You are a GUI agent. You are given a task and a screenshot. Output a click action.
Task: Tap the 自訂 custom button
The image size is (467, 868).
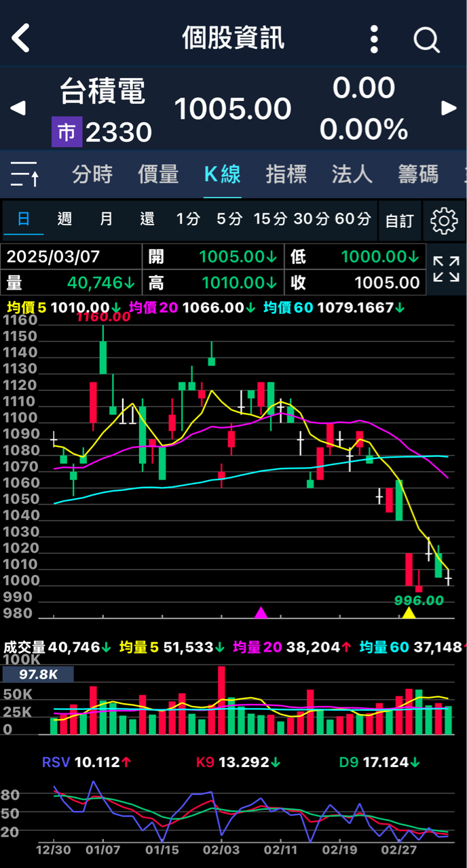(x=399, y=220)
